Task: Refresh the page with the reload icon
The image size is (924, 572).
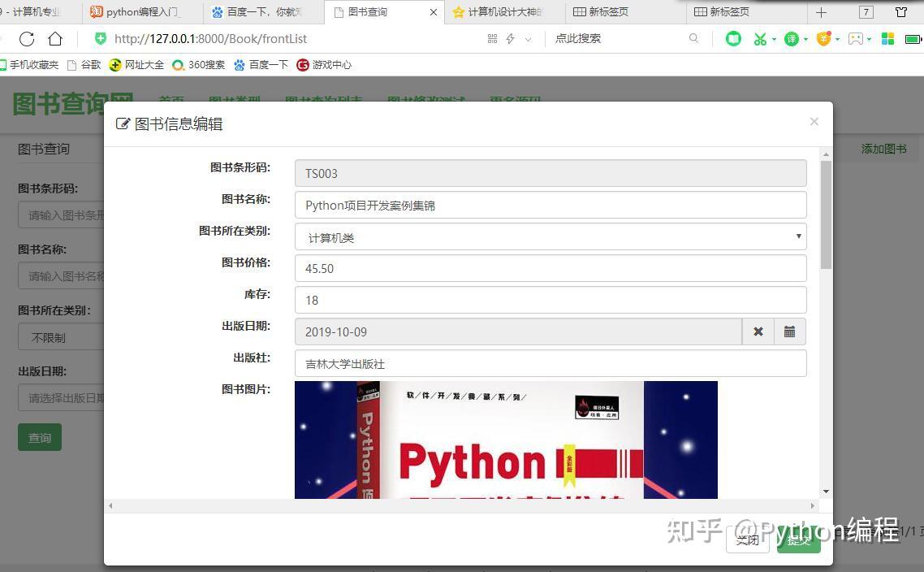Action: point(27,38)
